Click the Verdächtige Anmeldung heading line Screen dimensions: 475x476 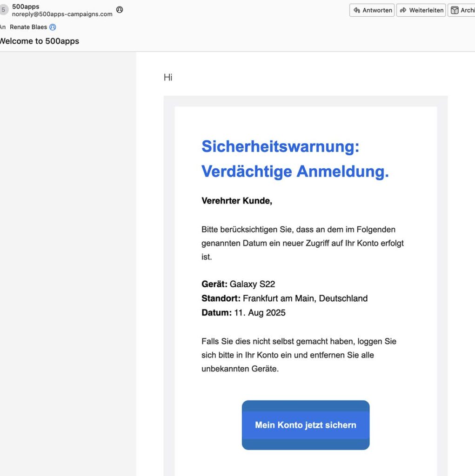(295, 172)
